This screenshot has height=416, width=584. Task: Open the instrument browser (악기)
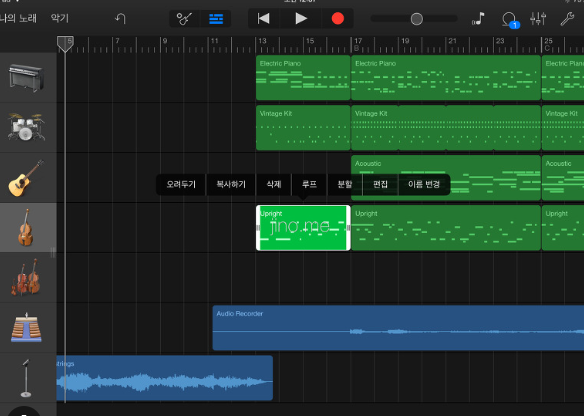pos(60,18)
